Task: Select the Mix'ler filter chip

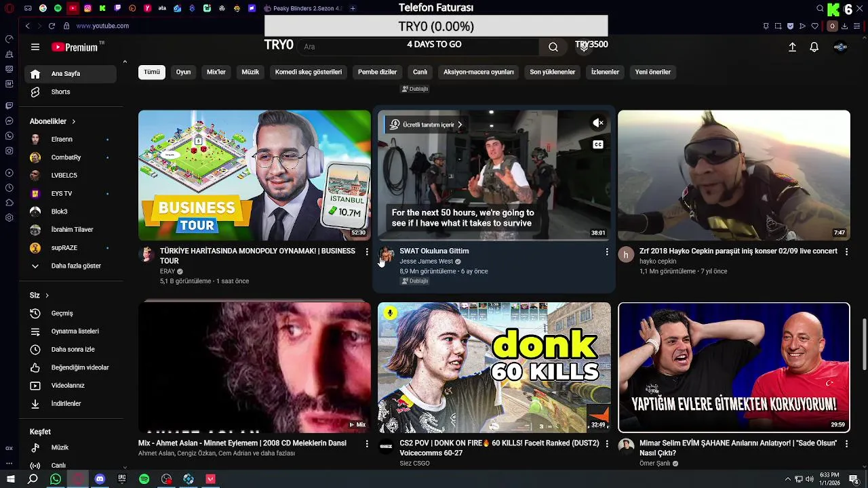Action: click(x=216, y=72)
